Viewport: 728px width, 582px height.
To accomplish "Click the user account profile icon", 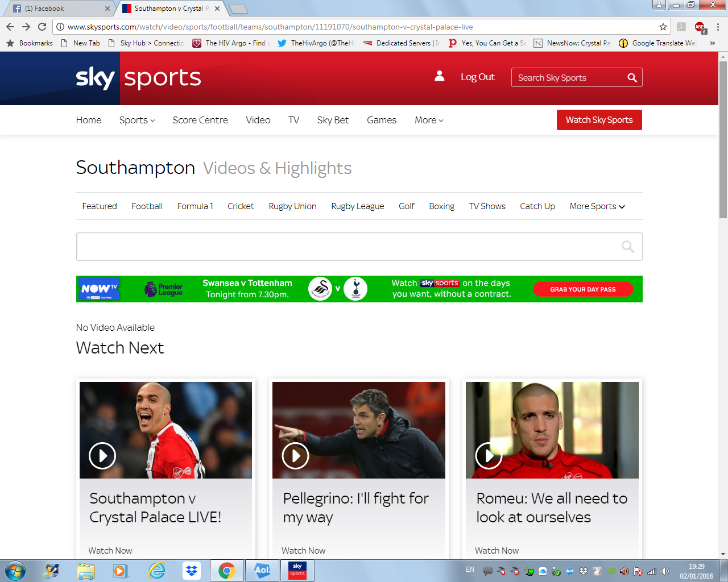I will pos(439,76).
